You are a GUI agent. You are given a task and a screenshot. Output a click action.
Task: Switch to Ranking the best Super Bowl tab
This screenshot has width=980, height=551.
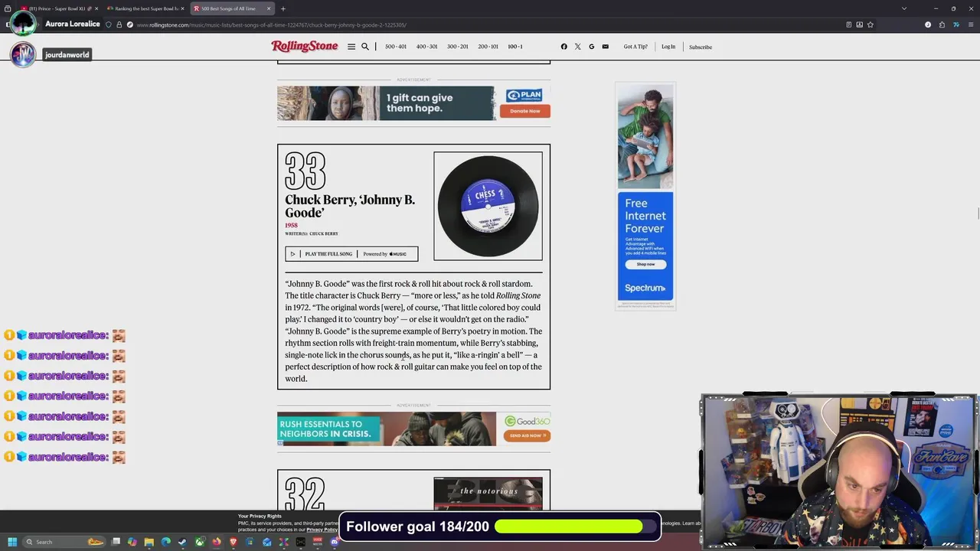145,8
